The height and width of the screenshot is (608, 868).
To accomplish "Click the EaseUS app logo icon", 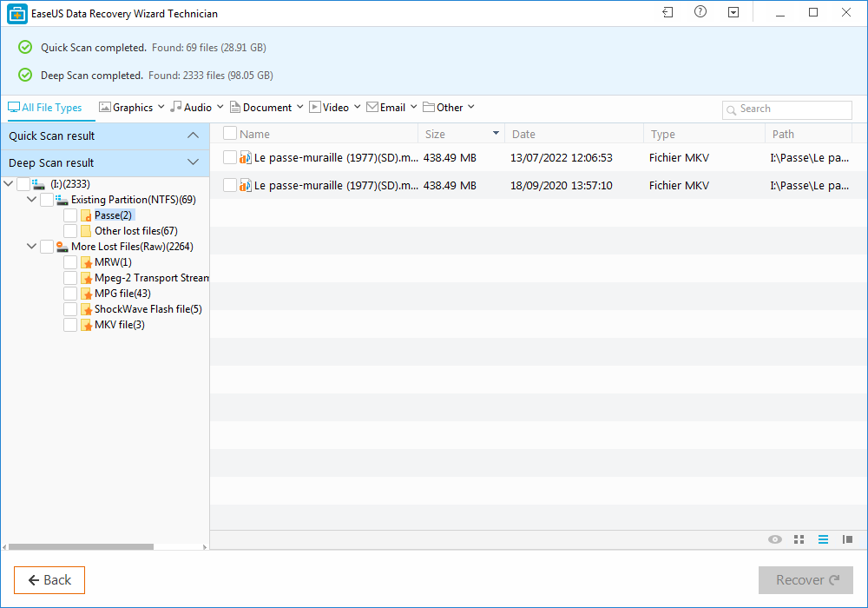I will pyautogui.click(x=17, y=13).
